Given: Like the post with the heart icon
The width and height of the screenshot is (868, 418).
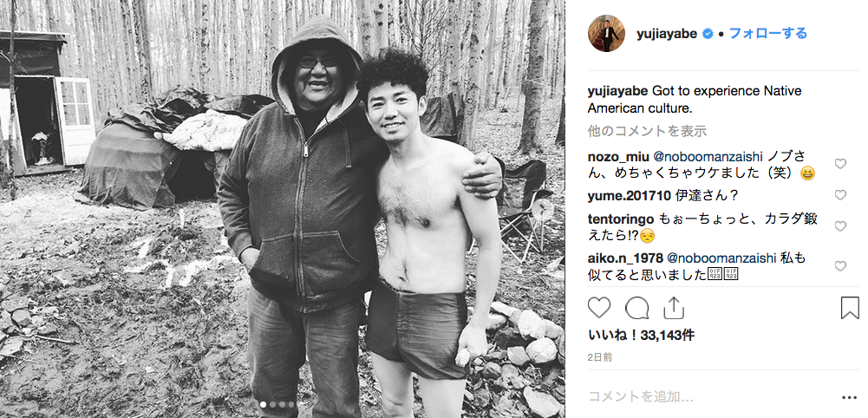Looking at the screenshot, I should (x=599, y=308).
